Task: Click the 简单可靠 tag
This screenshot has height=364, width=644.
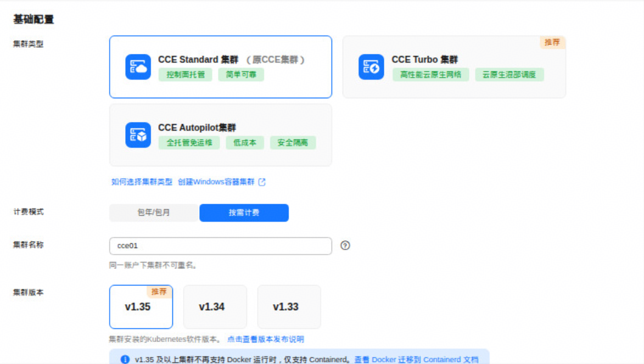Action: pos(241,75)
